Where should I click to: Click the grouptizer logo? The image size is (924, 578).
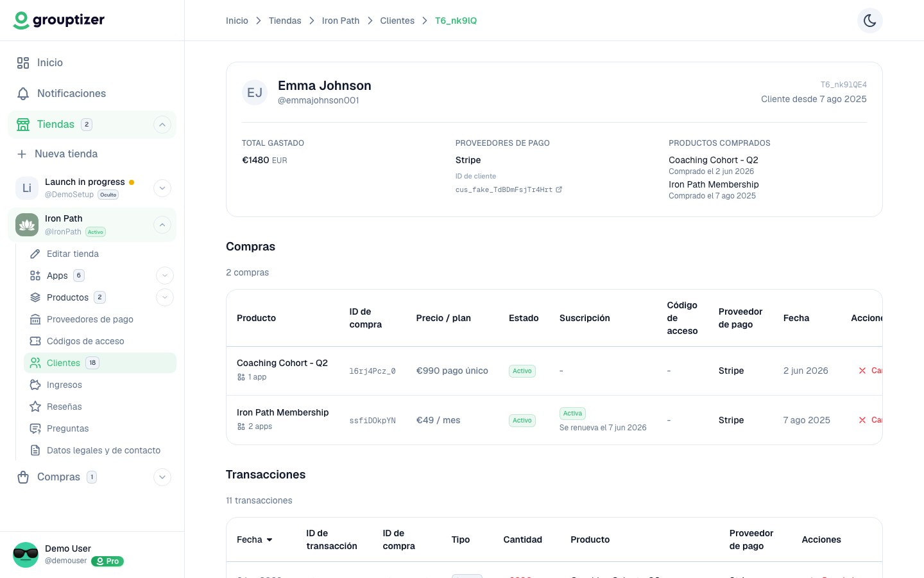click(x=59, y=20)
